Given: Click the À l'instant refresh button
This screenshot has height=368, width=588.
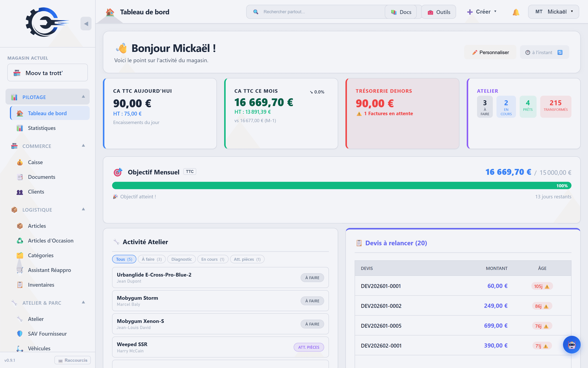Looking at the screenshot, I should coord(544,52).
